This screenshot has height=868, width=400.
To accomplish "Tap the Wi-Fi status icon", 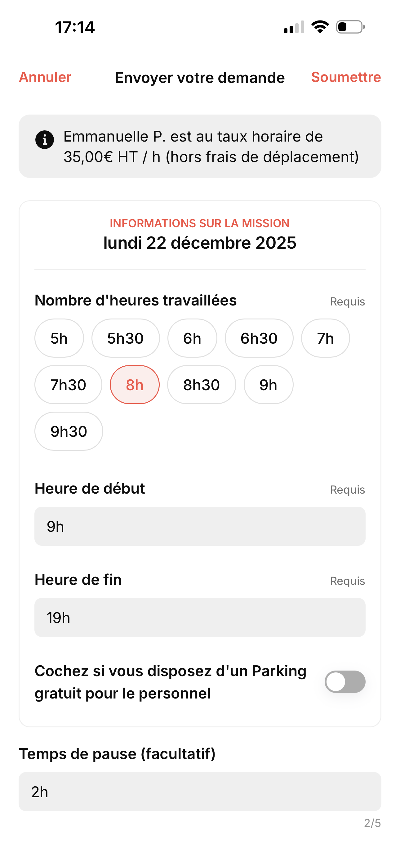I will [320, 27].
